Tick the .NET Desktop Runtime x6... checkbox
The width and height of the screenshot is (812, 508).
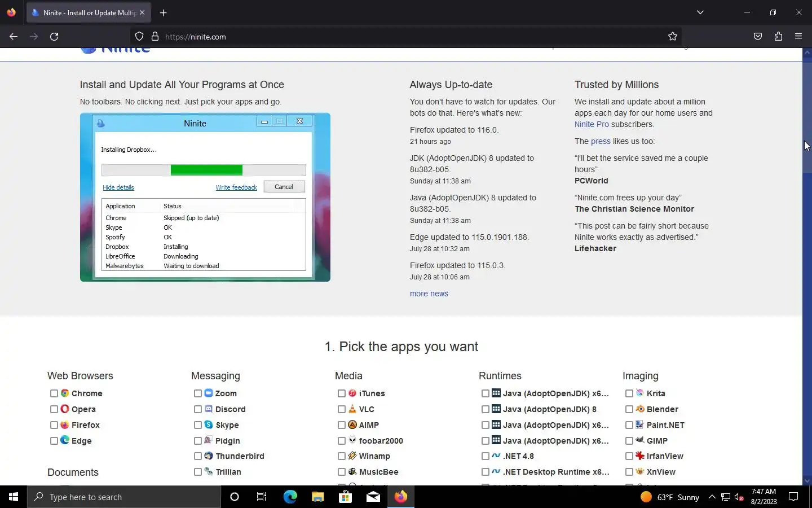486,472
